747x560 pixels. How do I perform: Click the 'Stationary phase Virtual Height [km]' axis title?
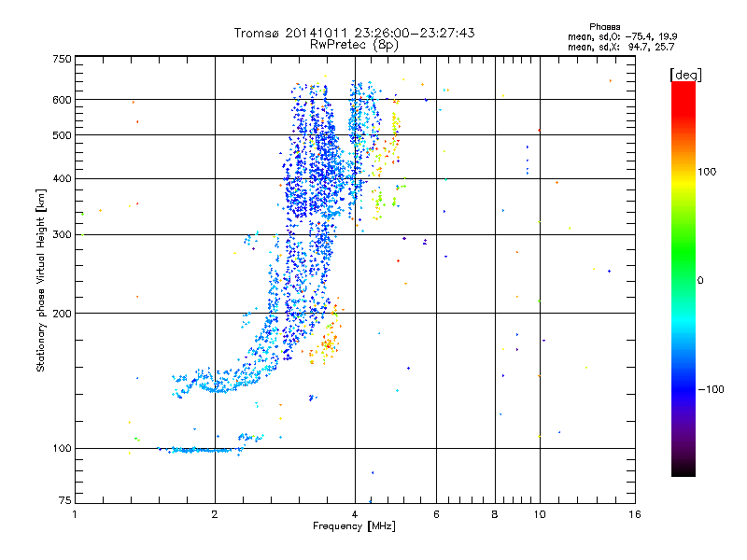tap(41, 281)
